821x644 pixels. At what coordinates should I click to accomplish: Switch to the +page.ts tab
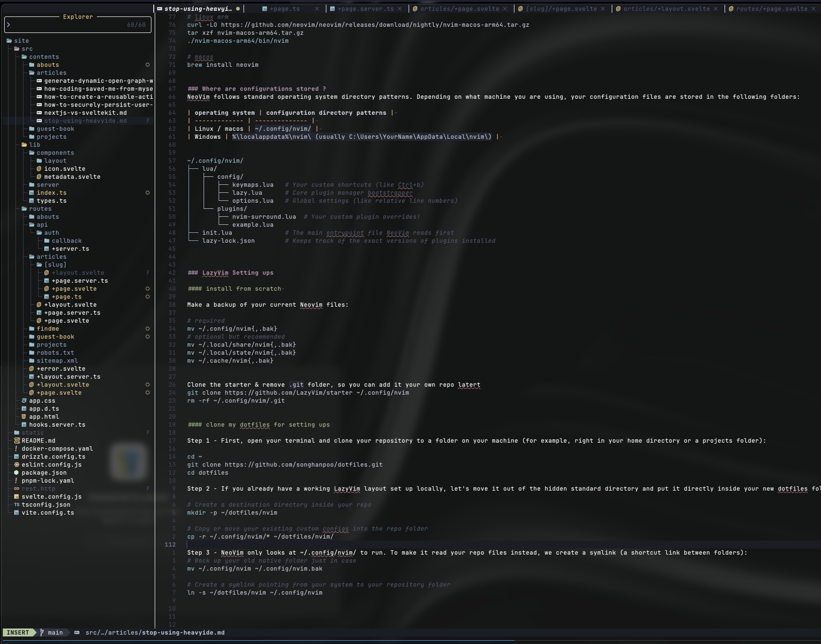coord(284,8)
